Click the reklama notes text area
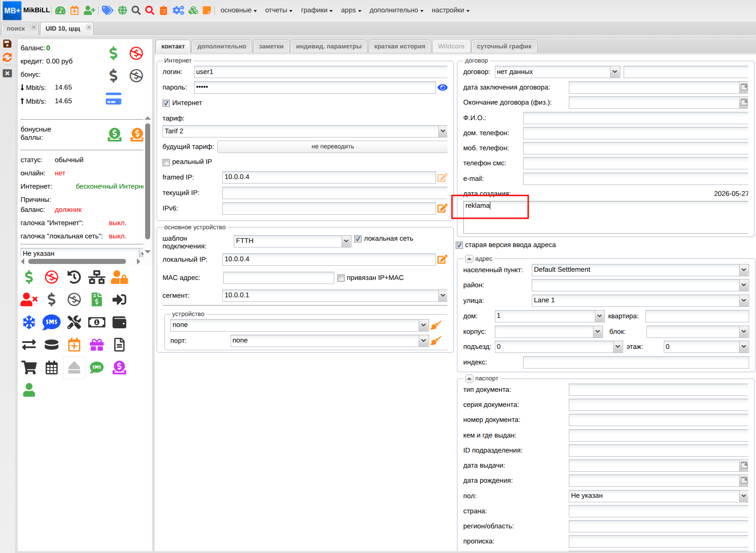Screen dimensions: 756x553 pyautogui.click(x=606, y=217)
